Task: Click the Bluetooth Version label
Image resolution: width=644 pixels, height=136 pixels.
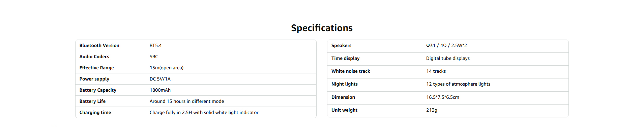Action: 99,45
